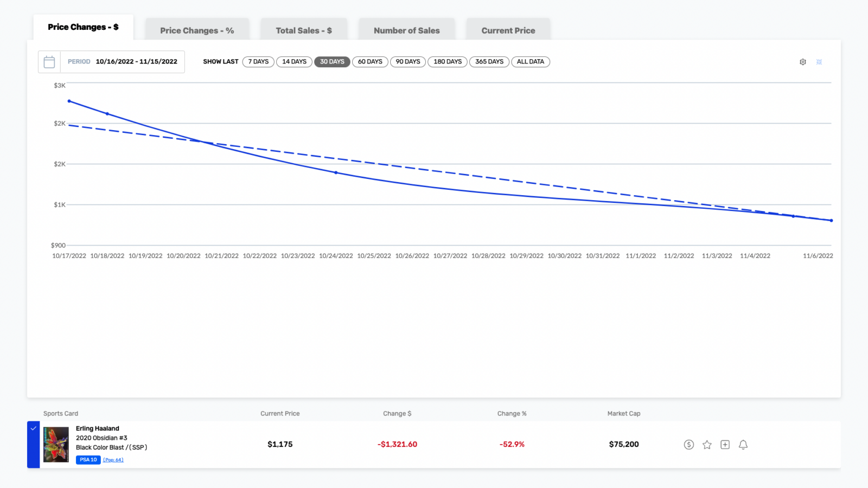Select the 365 DAYS range option
The image size is (868, 488).
[x=489, y=62]
